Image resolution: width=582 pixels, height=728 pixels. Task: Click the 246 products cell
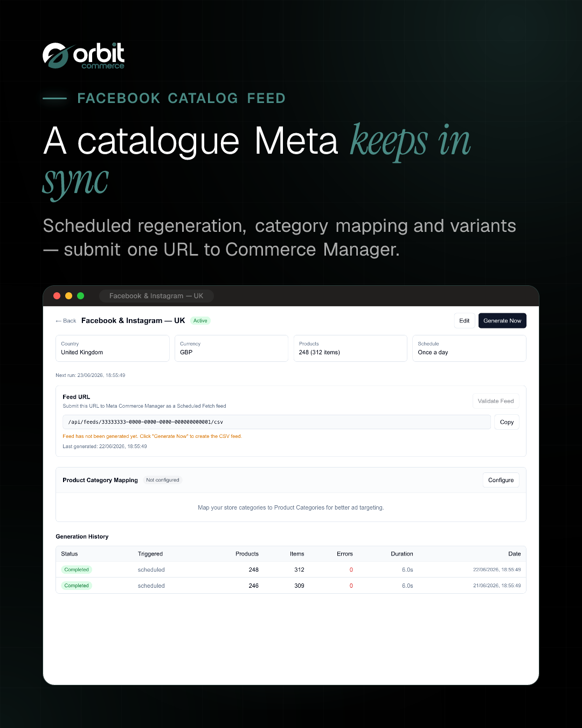click(254, 586)
